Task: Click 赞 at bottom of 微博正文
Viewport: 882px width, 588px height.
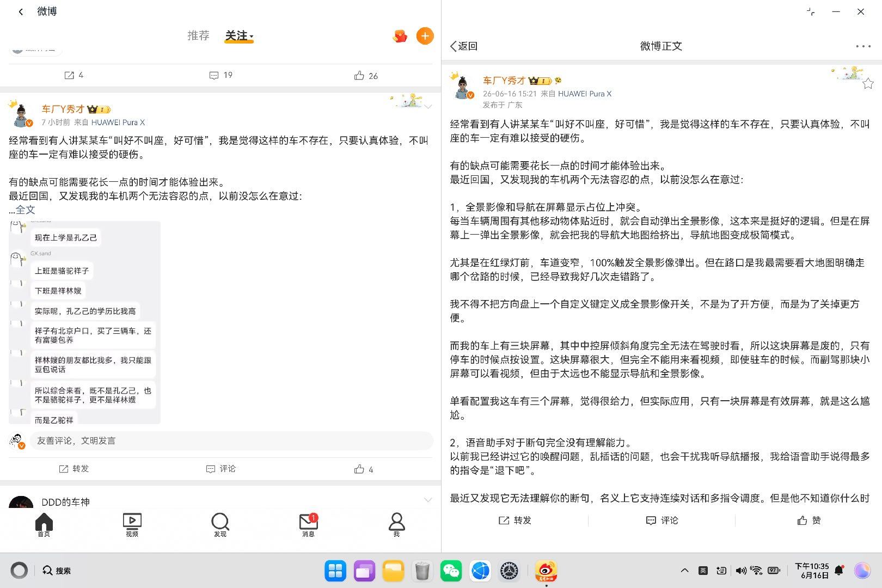Action: [x=809, y=520]
